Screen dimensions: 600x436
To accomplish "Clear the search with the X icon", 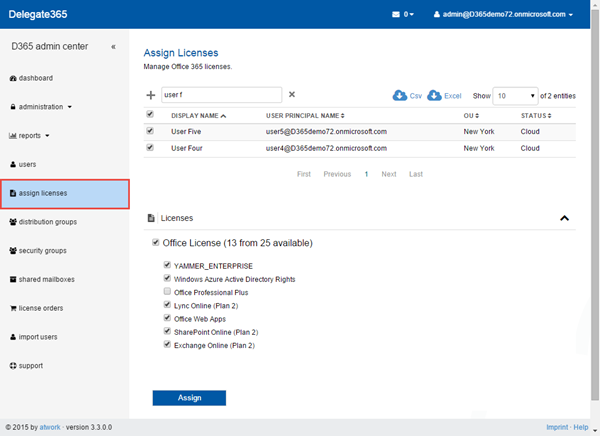I will (x=292, y=95).
